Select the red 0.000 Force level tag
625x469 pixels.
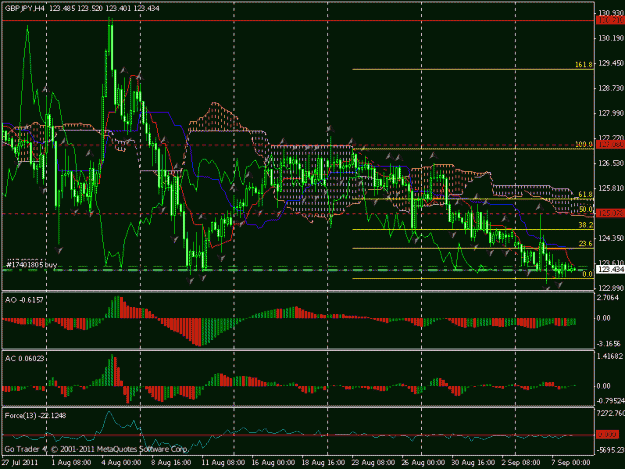(608, 434)
